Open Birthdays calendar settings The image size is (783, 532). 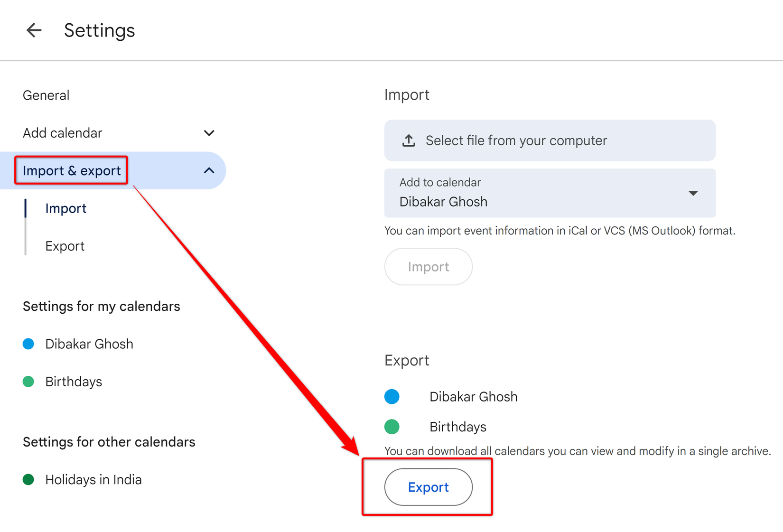pyautogui.click(x=74, y=381)
